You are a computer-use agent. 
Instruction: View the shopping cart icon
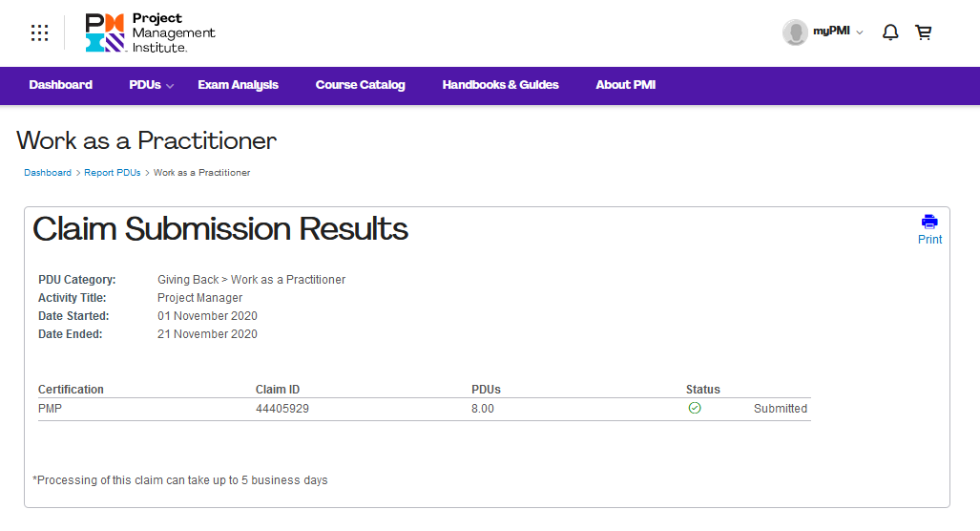(x=923, y=32)
